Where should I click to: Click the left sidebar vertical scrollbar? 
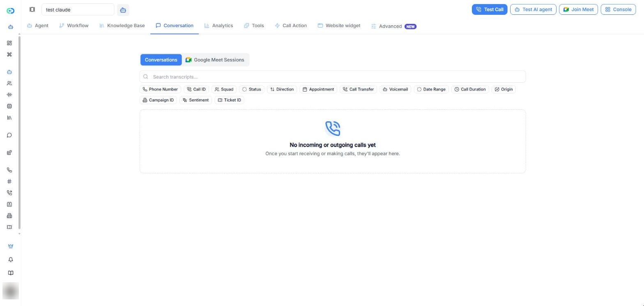tap(19, 134)
